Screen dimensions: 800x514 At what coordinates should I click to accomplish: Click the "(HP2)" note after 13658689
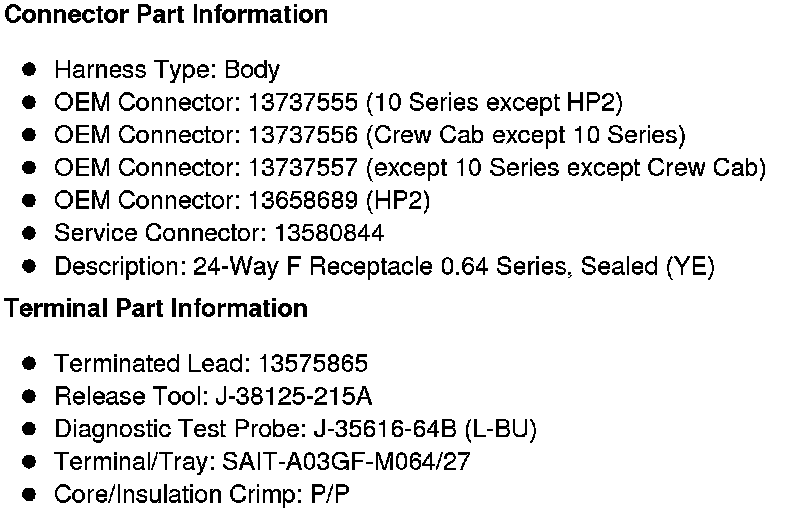(398, 201)
